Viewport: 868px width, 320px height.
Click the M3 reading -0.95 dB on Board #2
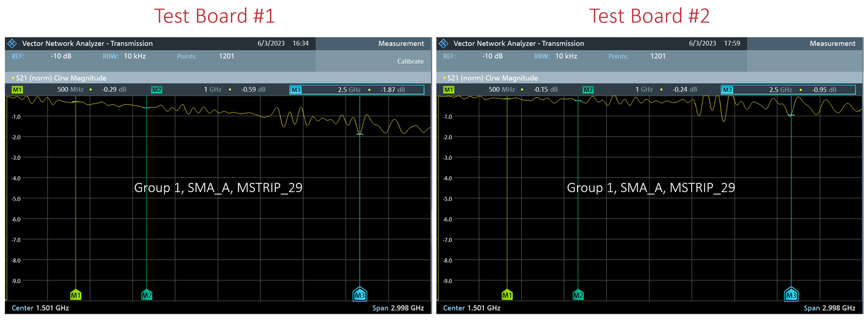(824, 90)
